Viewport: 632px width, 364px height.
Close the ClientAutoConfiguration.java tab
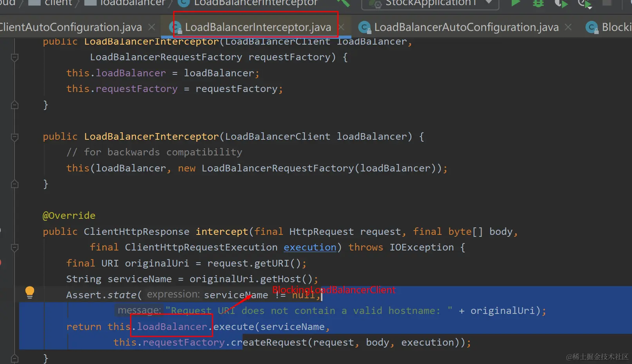pos(152,27)
